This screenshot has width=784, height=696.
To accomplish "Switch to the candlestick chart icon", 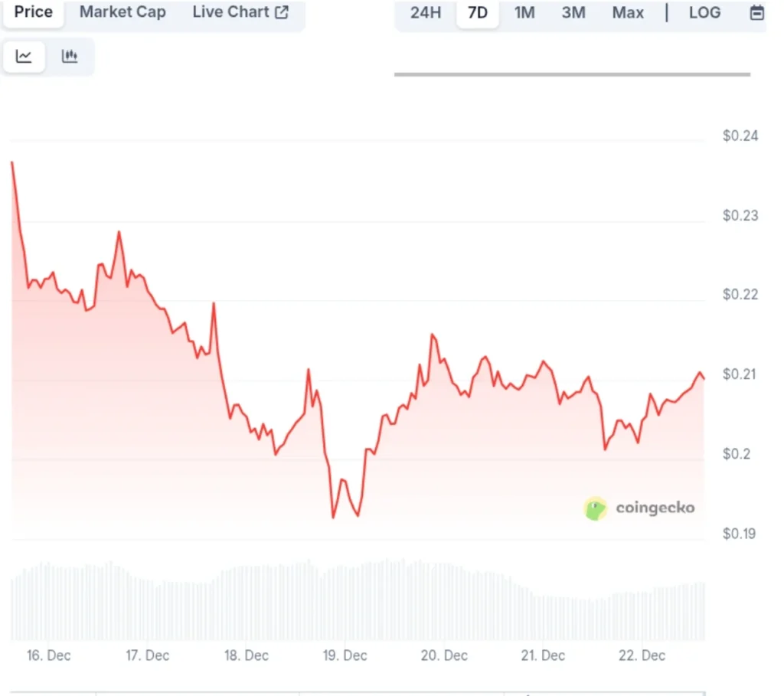I will click(x=70, y=56).
